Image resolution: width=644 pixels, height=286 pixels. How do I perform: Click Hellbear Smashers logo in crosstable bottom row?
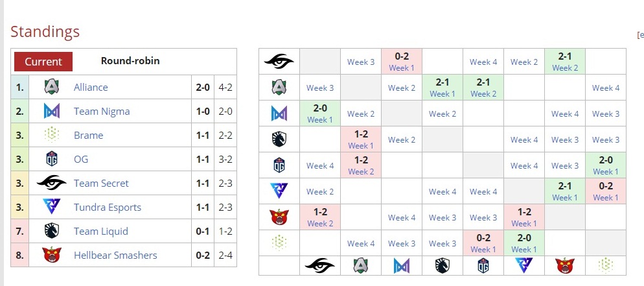point(564,265)
